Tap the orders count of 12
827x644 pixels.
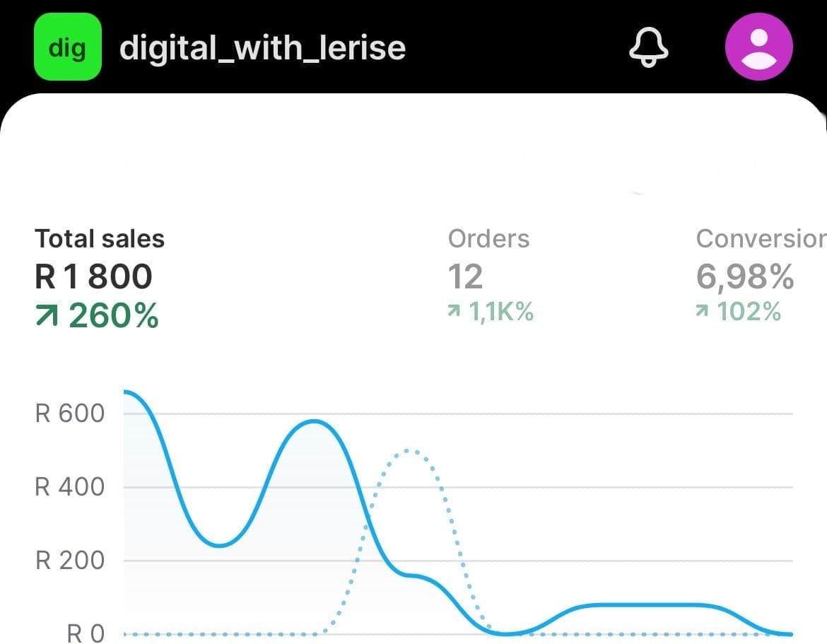pyautogui.click(x=465, y=276)
